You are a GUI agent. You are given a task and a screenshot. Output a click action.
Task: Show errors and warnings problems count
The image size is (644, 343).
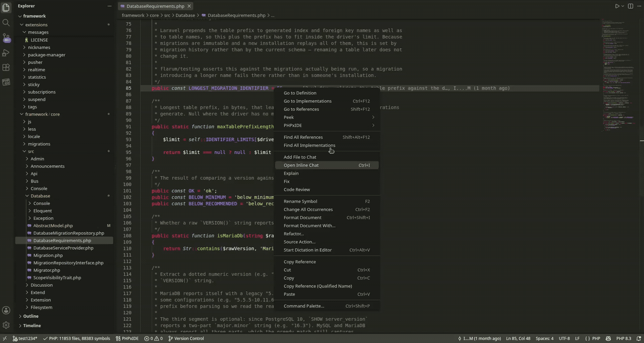(x=153, y=339)
